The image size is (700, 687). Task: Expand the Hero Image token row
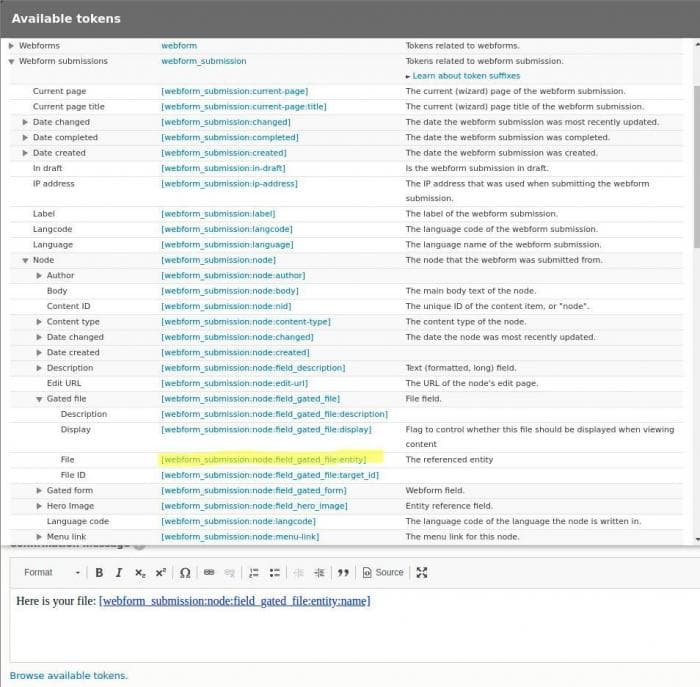click(39, 506)
